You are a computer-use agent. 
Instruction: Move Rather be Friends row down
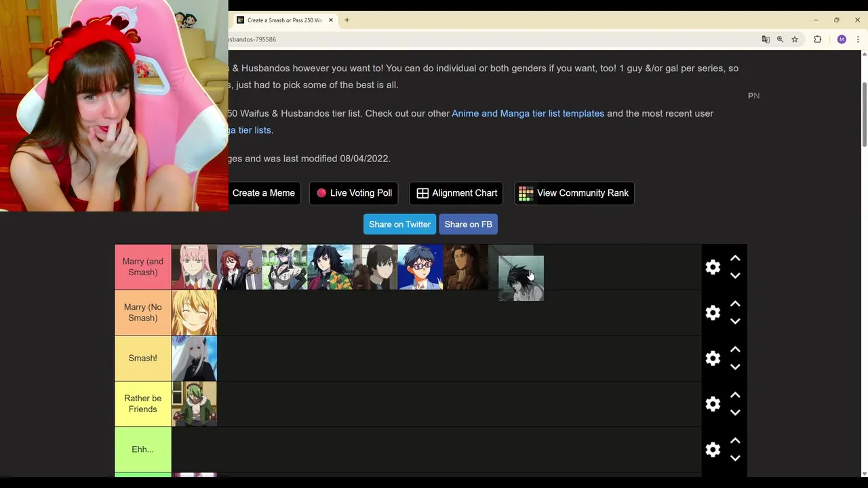[735, 413]
